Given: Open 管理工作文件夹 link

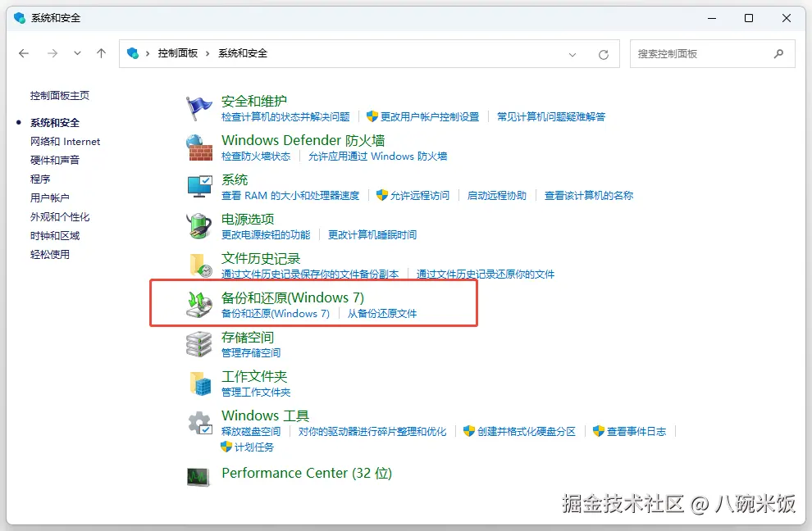Looking at the screenshot, I should click(x=256, y=393).
